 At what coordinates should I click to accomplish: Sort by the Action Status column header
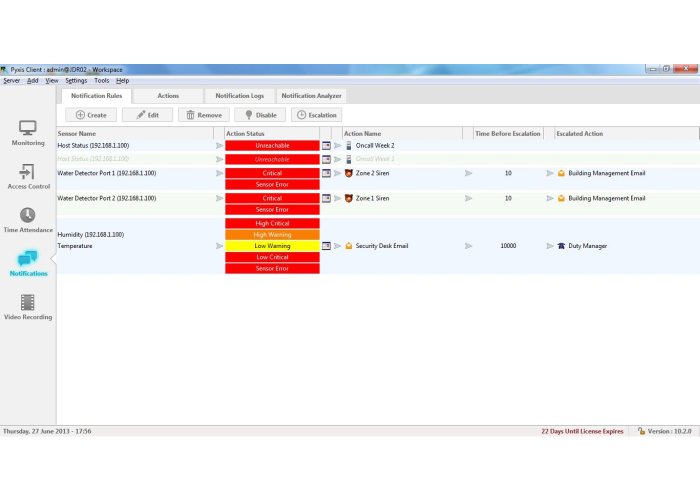click(272, 133)
